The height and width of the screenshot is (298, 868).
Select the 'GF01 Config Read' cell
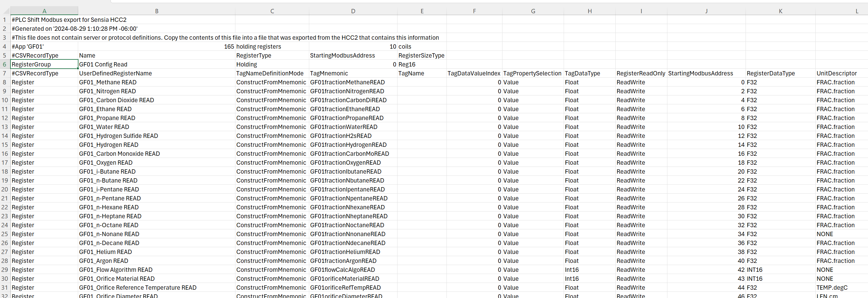[103, 64]
